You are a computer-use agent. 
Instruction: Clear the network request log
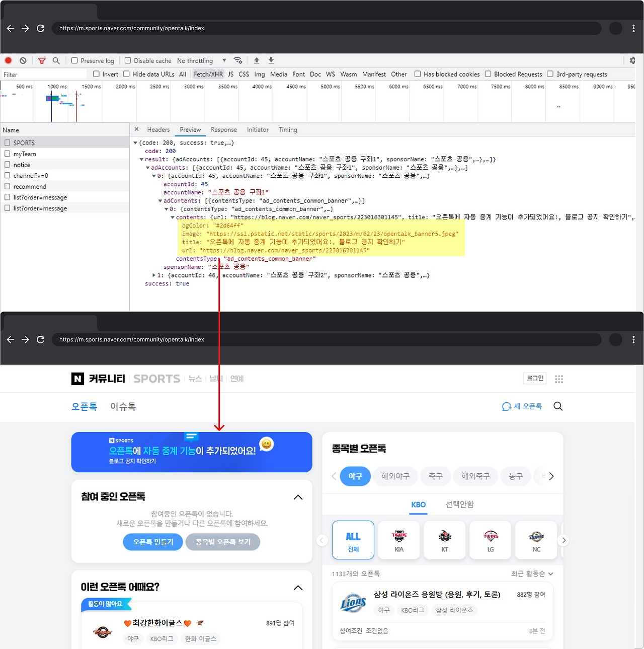click(x=23, y=60)
